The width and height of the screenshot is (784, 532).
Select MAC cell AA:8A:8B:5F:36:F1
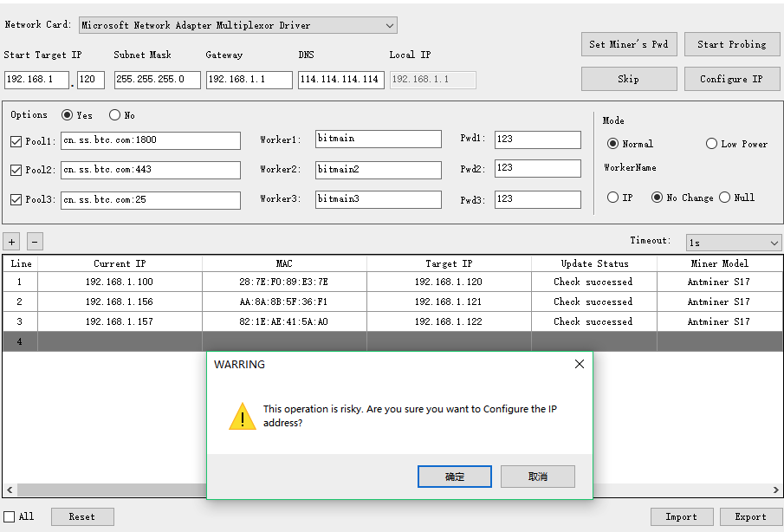(284, 302)
